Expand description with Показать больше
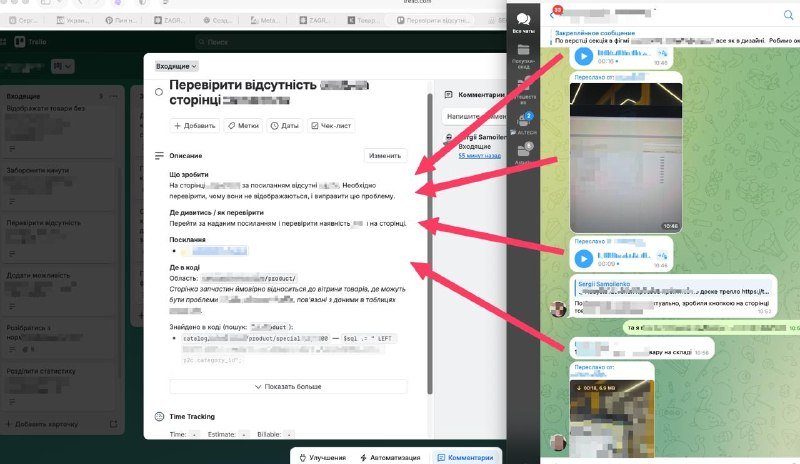 tap(288, 386)
